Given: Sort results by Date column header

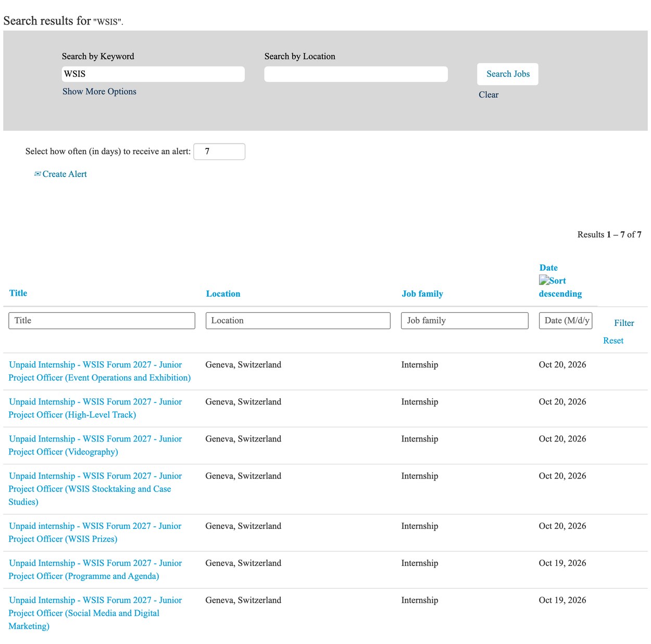Looking at the screenshot, I should tap(548, 268).
